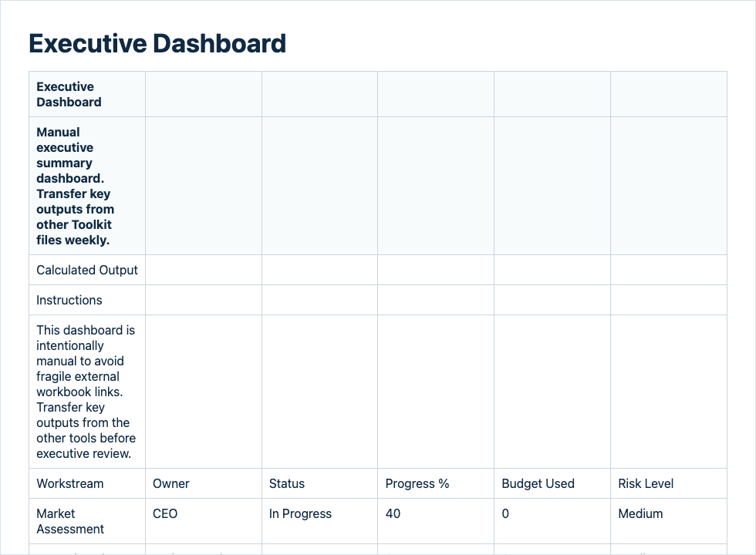Select the 'Market Assessment' workstream cell
This screenshot has height=555, width=756.
point(87,521)
